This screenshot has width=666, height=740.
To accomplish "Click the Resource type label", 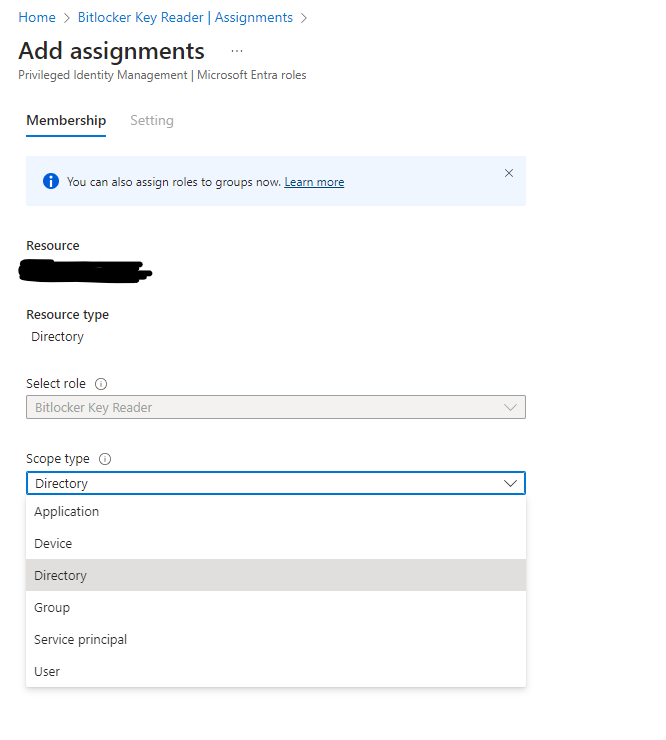I will pos(67,315).
